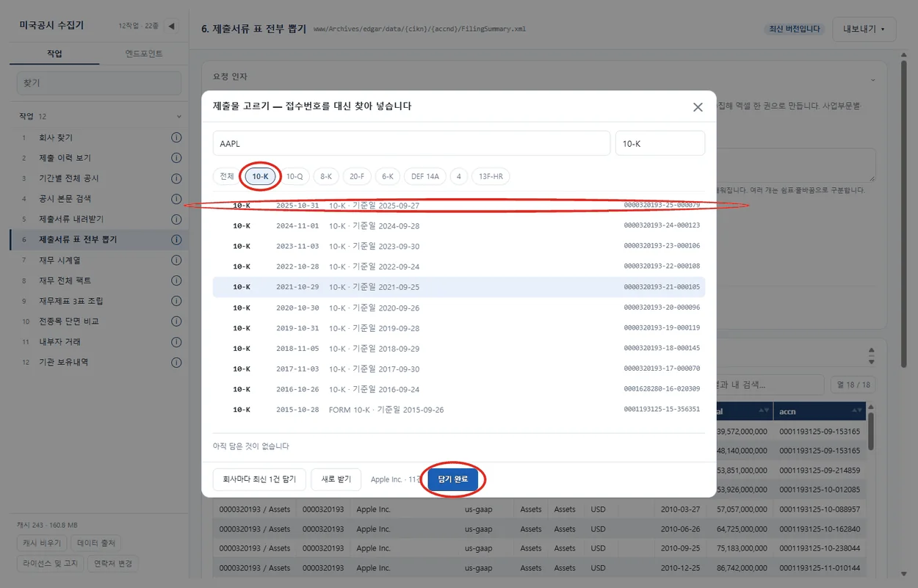Click the main page vertical scrollbar thumb
This screenshot has width=918, height=588.
point(905,213)
